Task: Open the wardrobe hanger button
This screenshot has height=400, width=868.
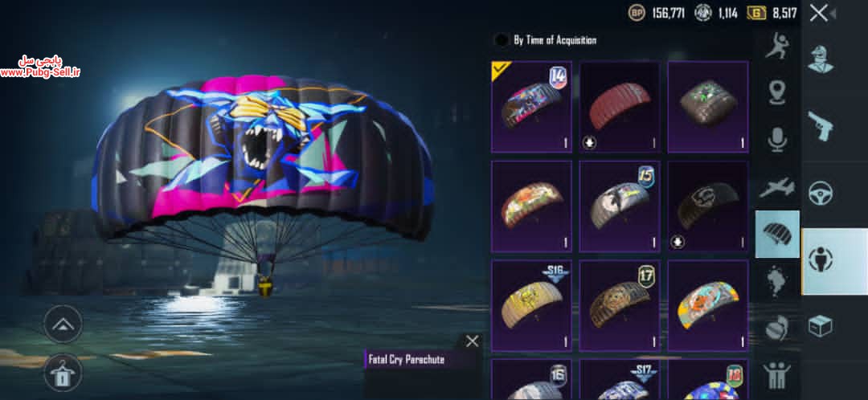Action: coord(63,373)
